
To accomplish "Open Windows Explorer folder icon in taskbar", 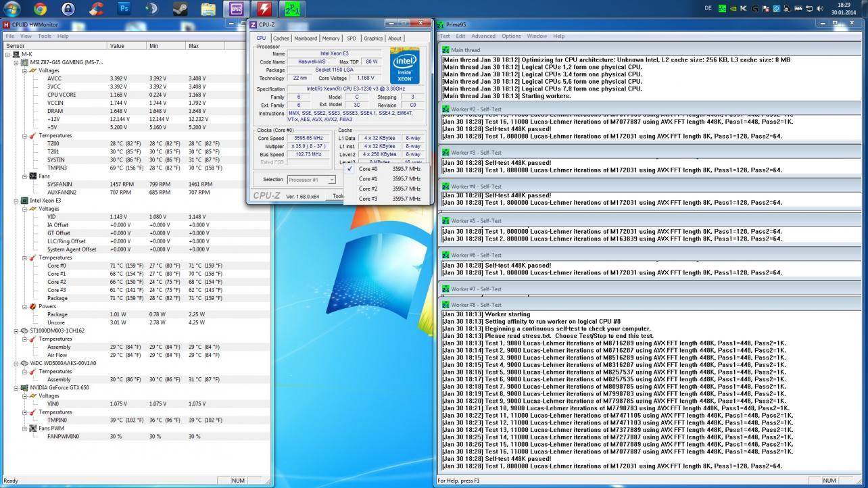I will tap(208, 9).
